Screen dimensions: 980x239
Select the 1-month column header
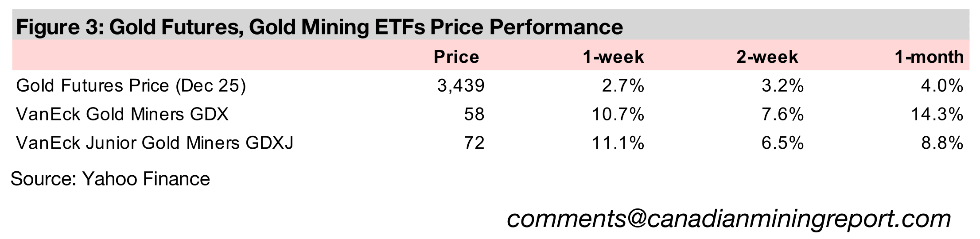click(929, 57)
